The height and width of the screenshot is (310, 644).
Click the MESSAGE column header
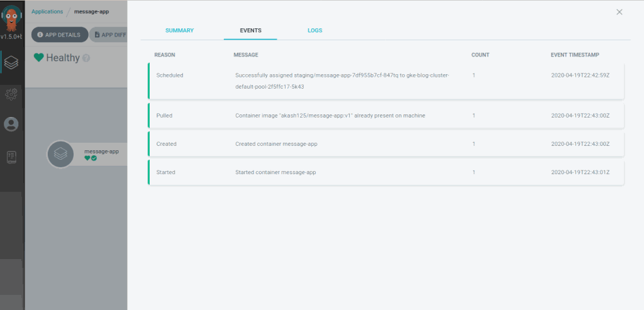[246, 55]
